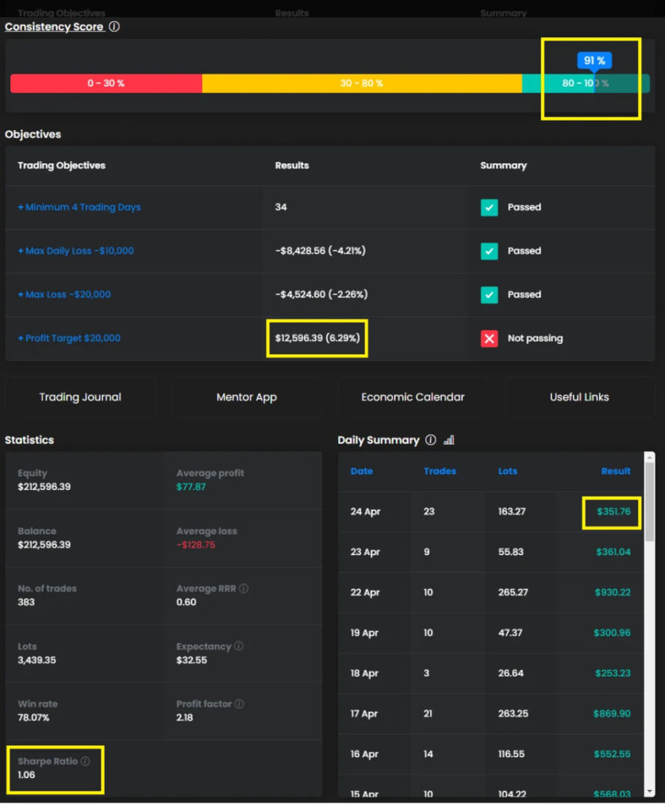Viewport: 665px width, 812px height.
Task: Click the Max Daily Loss passed checkbox
Action: [489, 251]
